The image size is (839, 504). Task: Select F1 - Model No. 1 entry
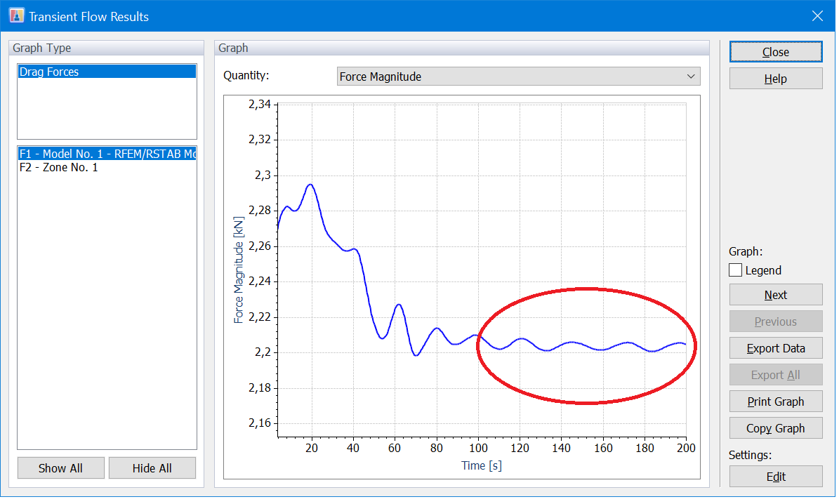point(107,153)
